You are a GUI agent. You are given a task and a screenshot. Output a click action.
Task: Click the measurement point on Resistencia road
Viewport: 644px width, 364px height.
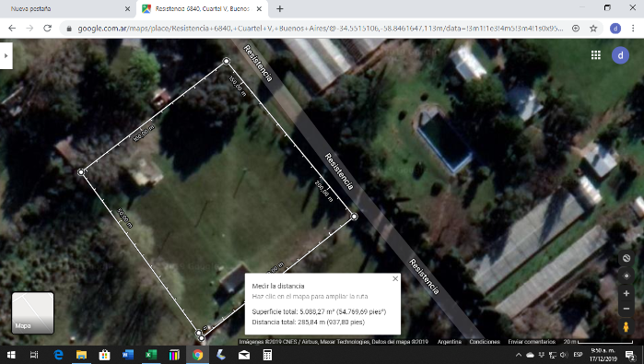click(354, 217)
